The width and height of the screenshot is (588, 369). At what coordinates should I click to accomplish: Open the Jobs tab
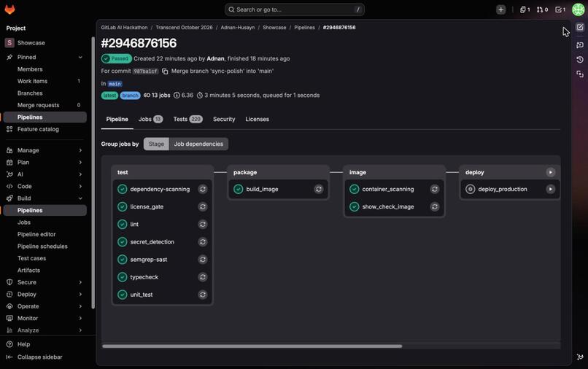(x=150, y=120)
